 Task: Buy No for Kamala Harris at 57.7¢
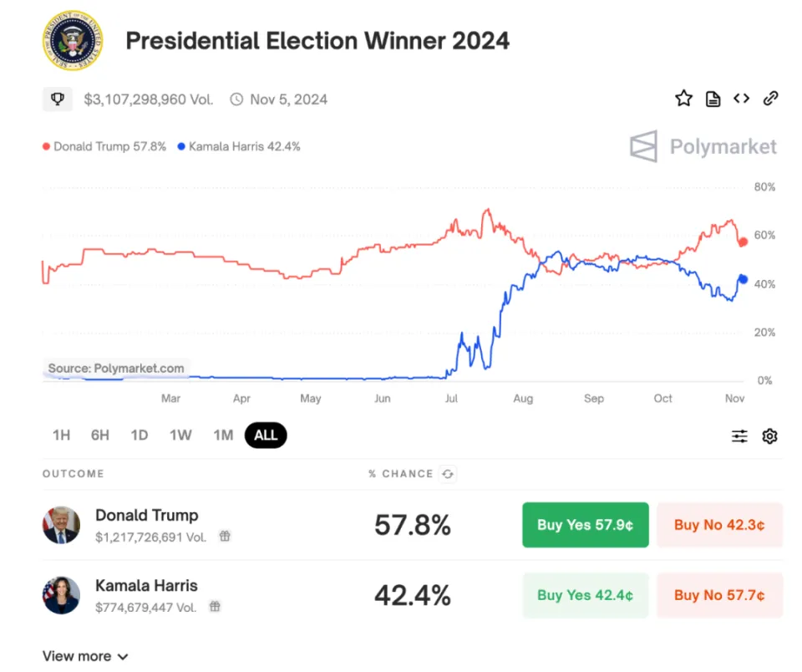[x=719, y=595]
